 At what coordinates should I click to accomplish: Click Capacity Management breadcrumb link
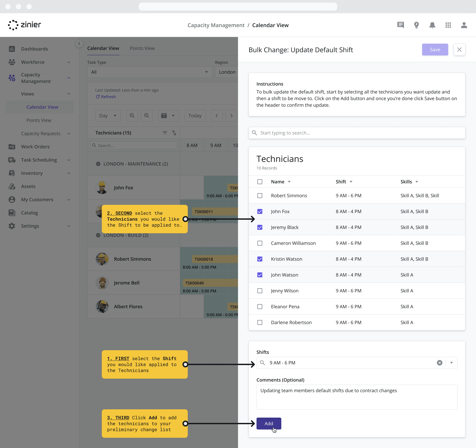pyautogui.click(x=216, y=25)
